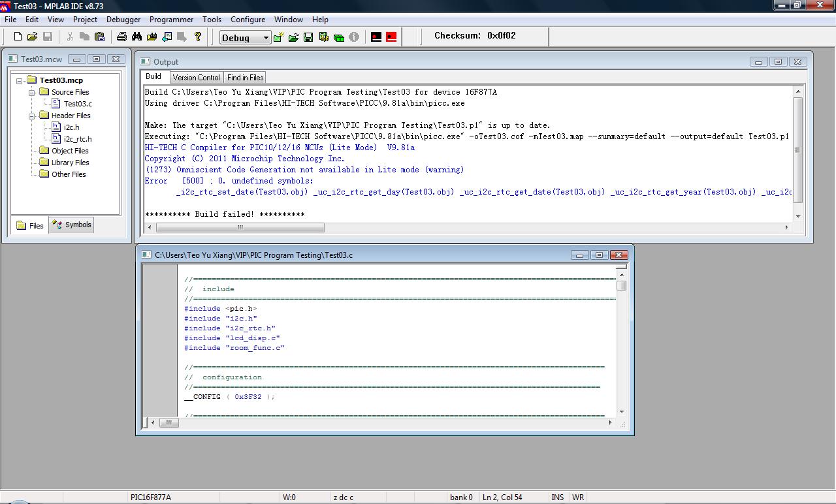Viewport: 836px width, 504px height.
Task: Click the Copy icon in toolbar
Action: point(84,37)
